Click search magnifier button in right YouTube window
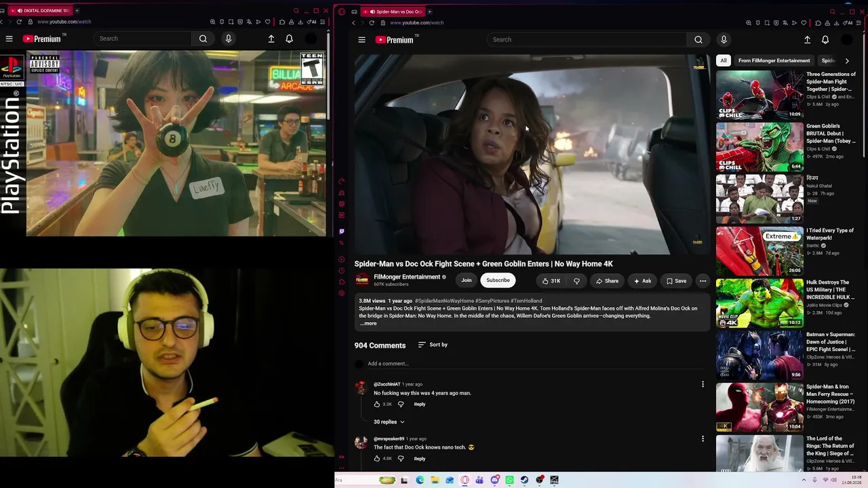Viewport: 868px width, 488px height. [x=698, y=39]
